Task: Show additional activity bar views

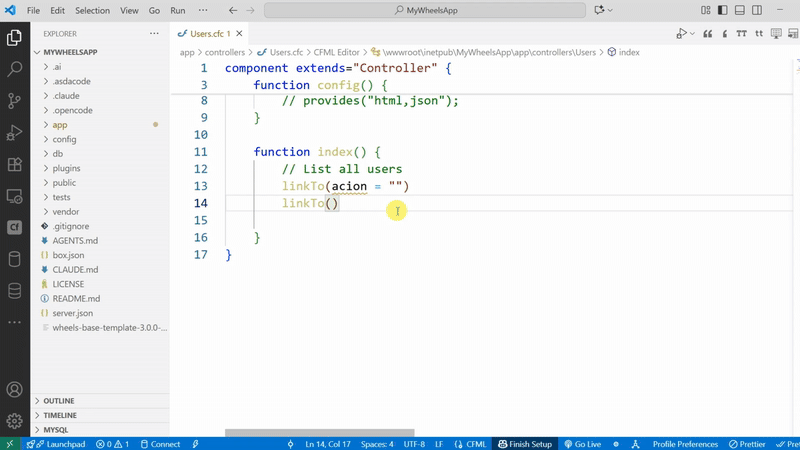Action: [x=14, y=322]
